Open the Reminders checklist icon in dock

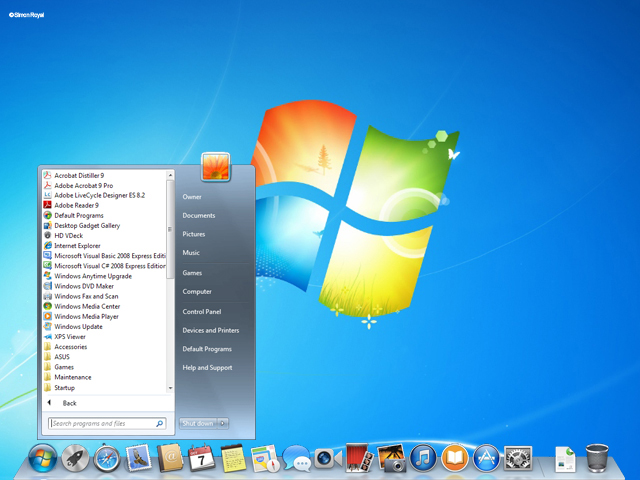pos(265,459)
